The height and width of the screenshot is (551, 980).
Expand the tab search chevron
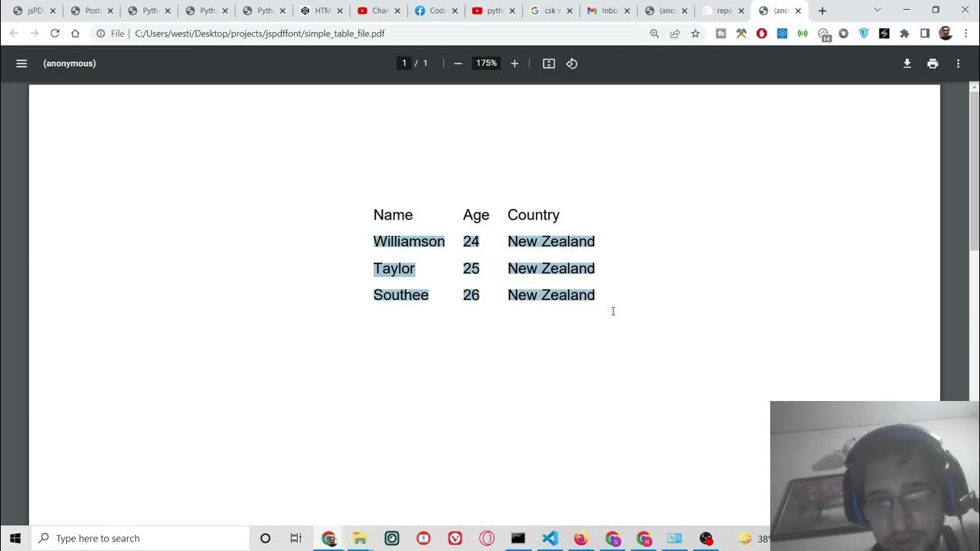coord(877,11)
